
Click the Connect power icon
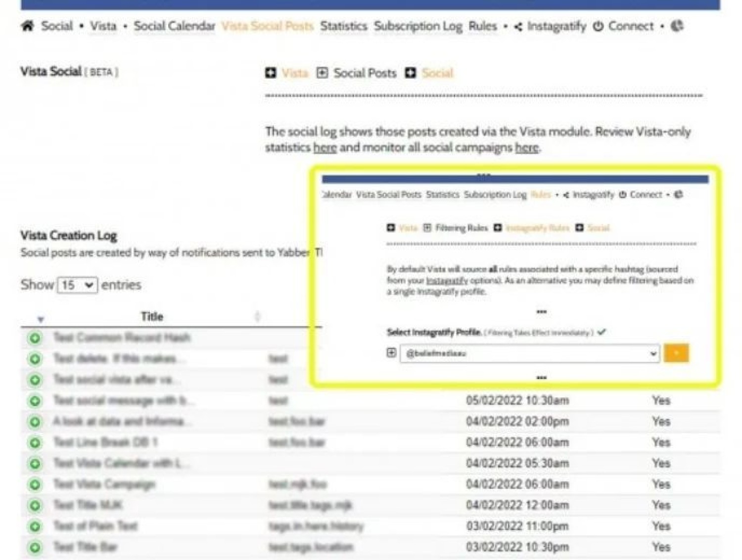pyautogui.click(x=598, y=27)
